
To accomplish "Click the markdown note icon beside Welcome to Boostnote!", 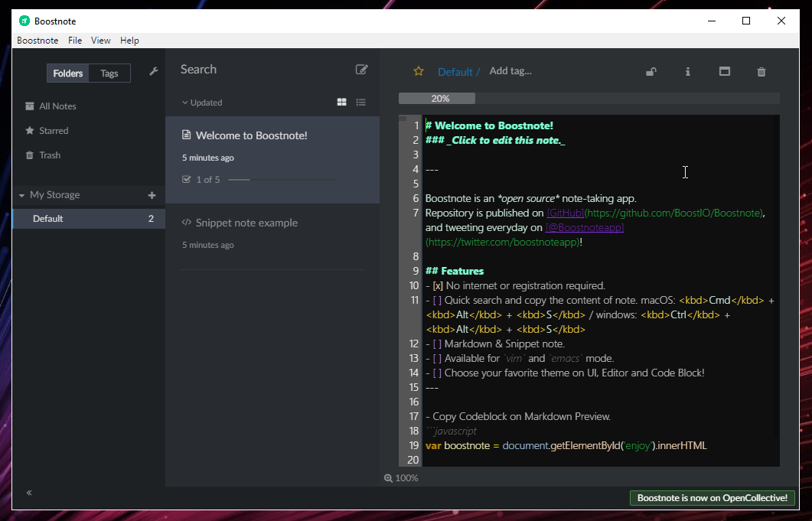I will 187,135.
